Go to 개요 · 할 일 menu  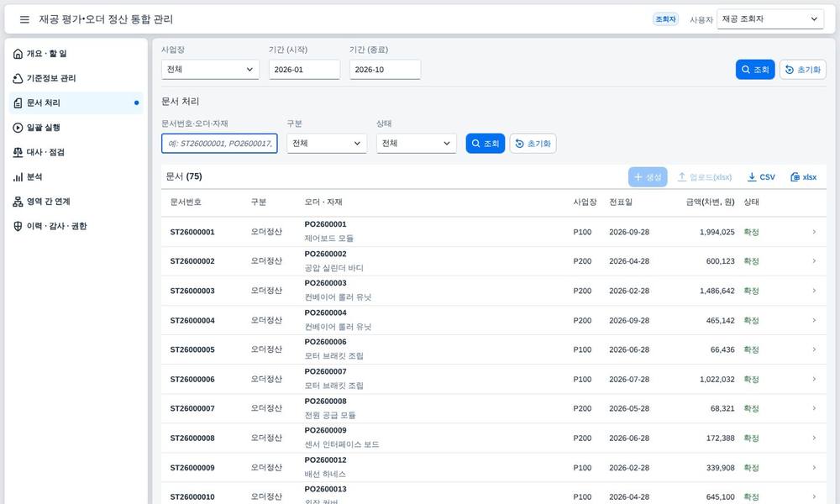pos(76,54)
